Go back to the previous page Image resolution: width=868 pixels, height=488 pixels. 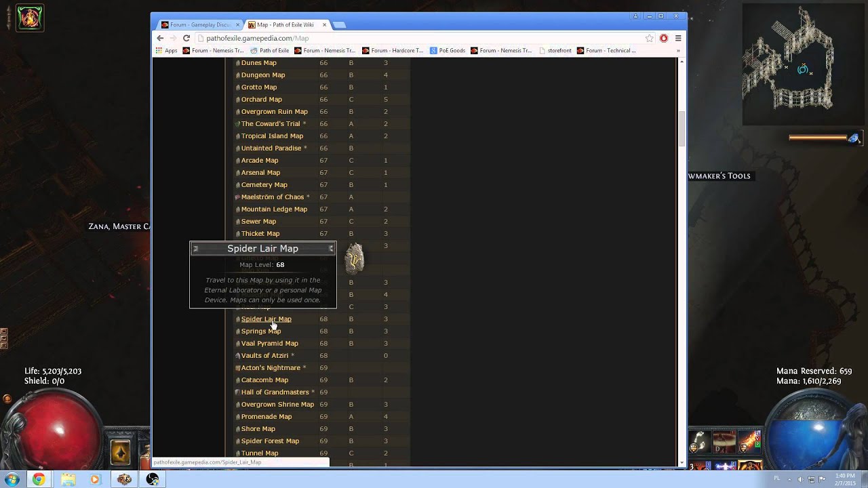161,38
